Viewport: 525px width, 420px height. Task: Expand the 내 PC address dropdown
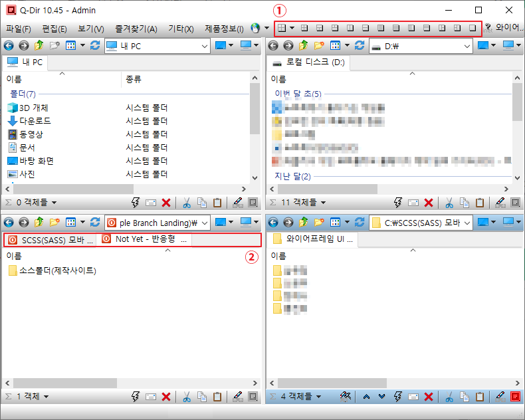tap(205, 47)
